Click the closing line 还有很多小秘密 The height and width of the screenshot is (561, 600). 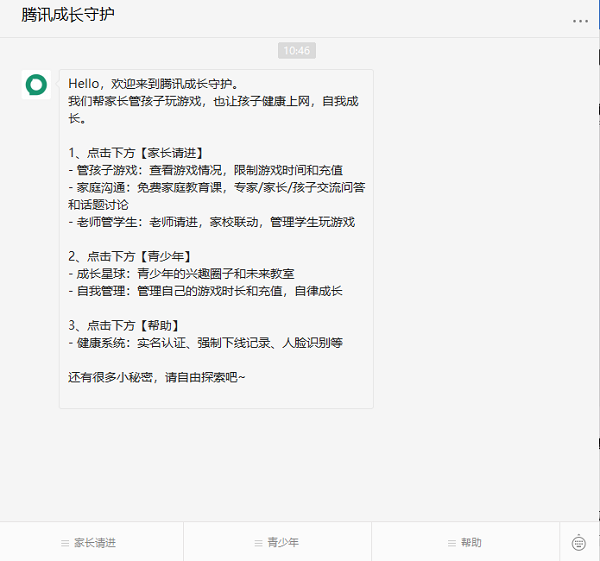click(156, 377)
